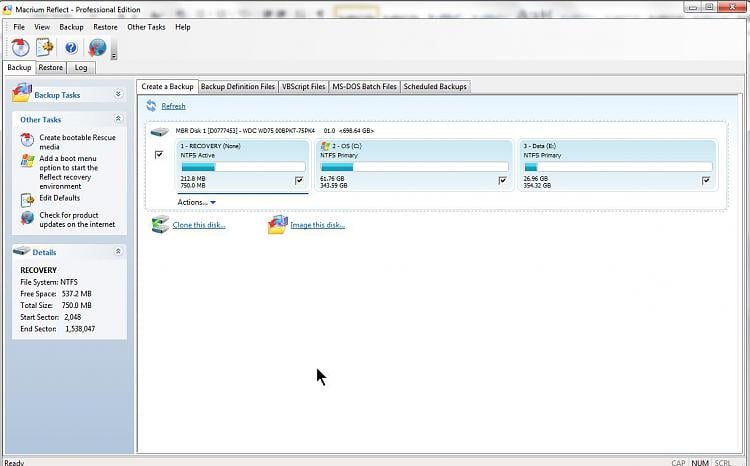Select the Create a Backup tab
The height and width of the screenshot is (466, 750).
point(167,86)
